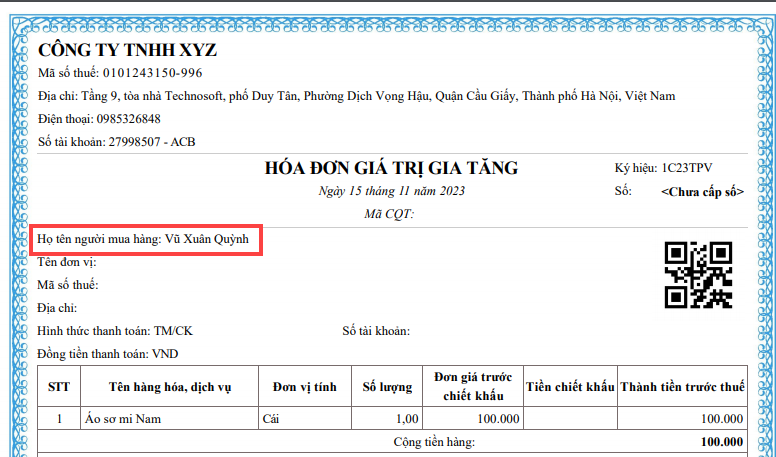Image resolution: width=776 pixels, height=457 pixels.
Task: Click the Cộng tiền hàng total row label
Action: coord(433,442)
